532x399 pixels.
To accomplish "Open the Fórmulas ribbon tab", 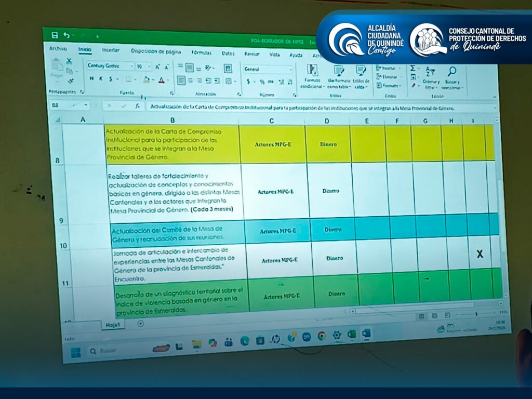I will point(201,52).
